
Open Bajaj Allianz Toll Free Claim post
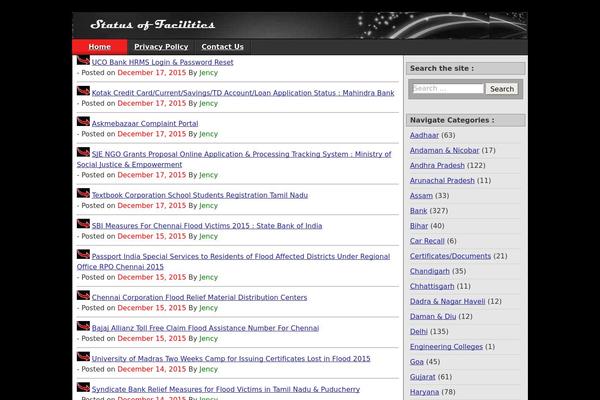coord(205,328)
